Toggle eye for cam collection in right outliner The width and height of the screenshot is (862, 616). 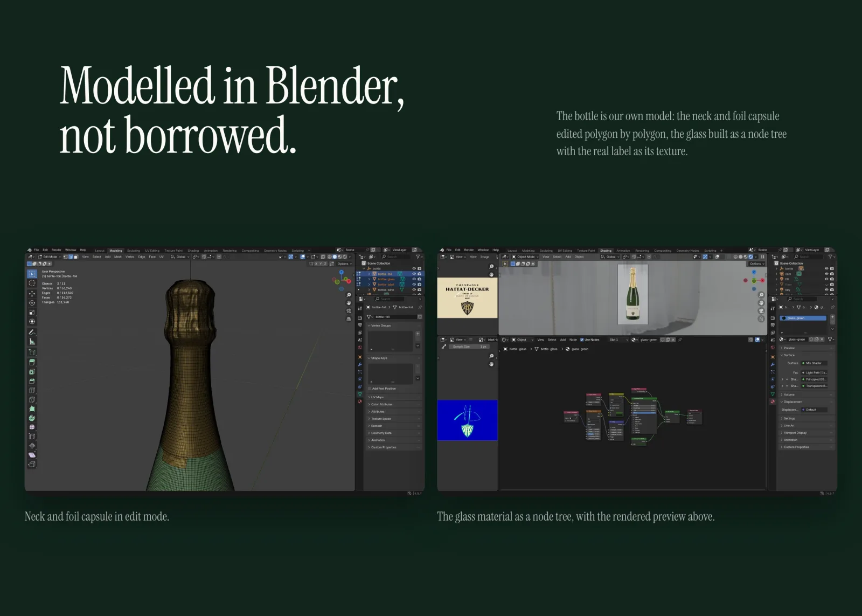(826, 274)
